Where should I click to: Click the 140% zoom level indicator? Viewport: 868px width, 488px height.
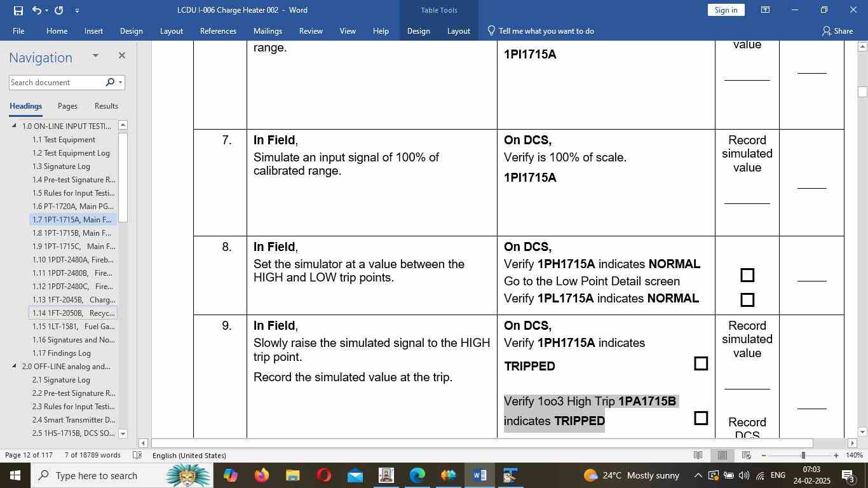pos(855,456)
